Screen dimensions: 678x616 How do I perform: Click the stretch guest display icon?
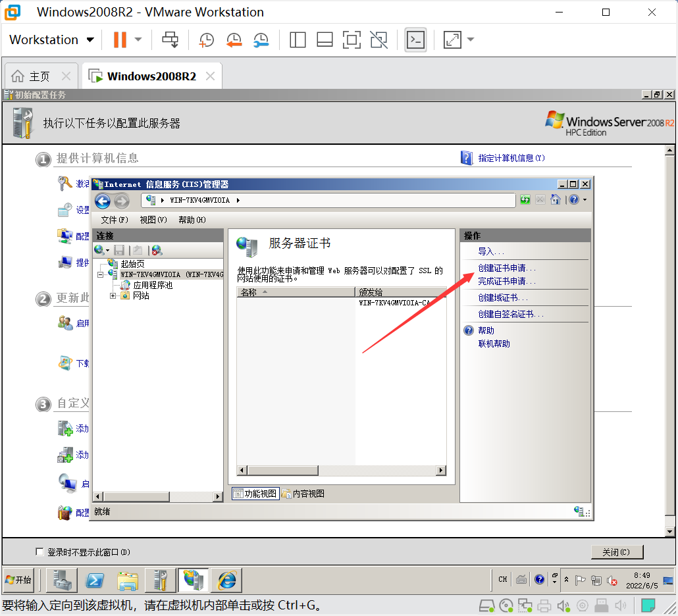(x=452, y=39)
